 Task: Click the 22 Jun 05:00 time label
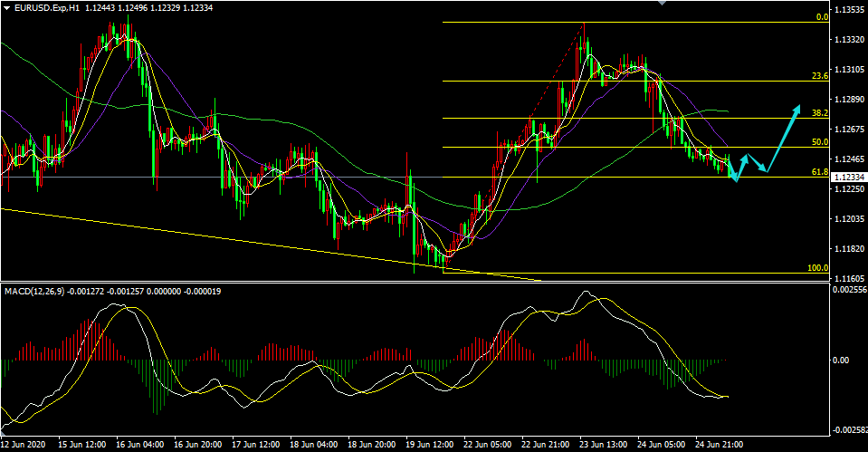coord(489,444)
